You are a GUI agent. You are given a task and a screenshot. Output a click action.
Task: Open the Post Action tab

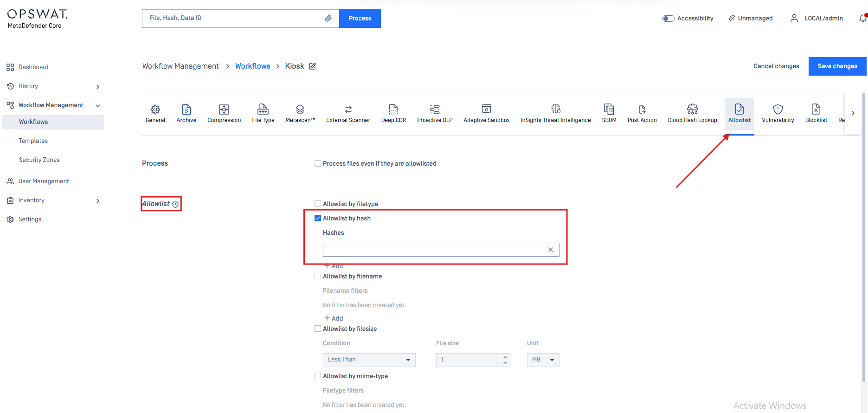pyautogui.click(x=642, y=114)
